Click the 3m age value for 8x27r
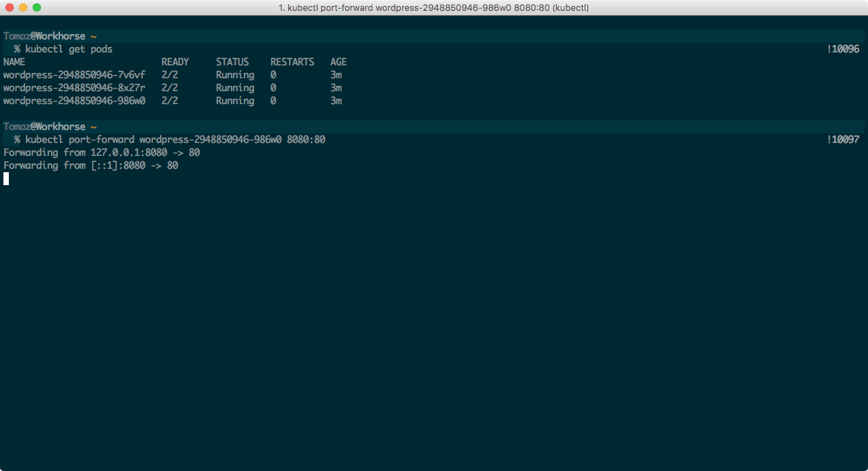868x471 pixels. click(x=336, y=88)
